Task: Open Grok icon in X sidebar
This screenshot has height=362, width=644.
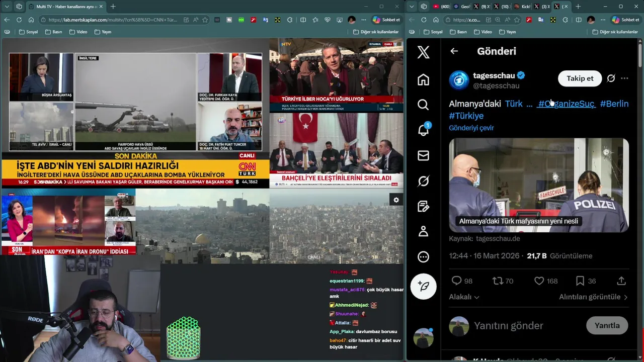Action: (x=423, y=181)
